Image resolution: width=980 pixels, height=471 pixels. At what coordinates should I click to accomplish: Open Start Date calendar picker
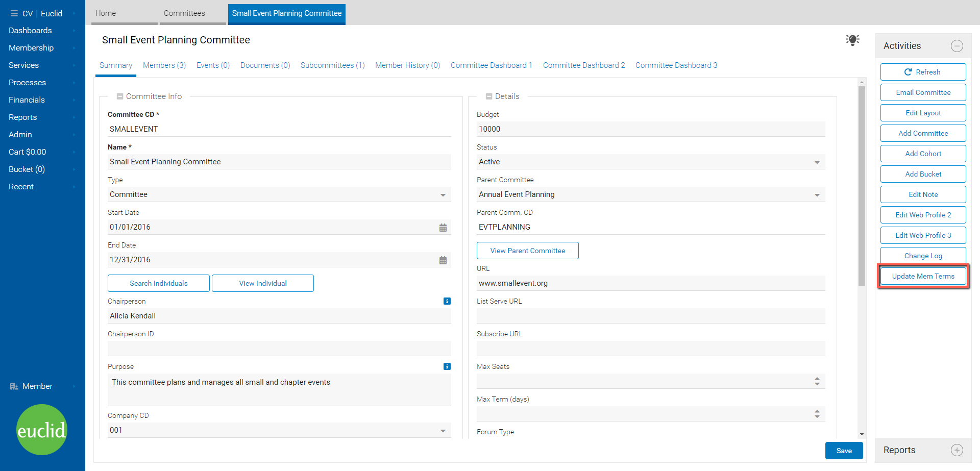[443, 228]
